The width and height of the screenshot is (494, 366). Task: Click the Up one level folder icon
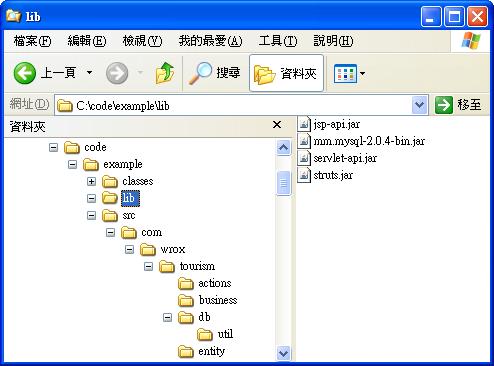tap(165, 73)
